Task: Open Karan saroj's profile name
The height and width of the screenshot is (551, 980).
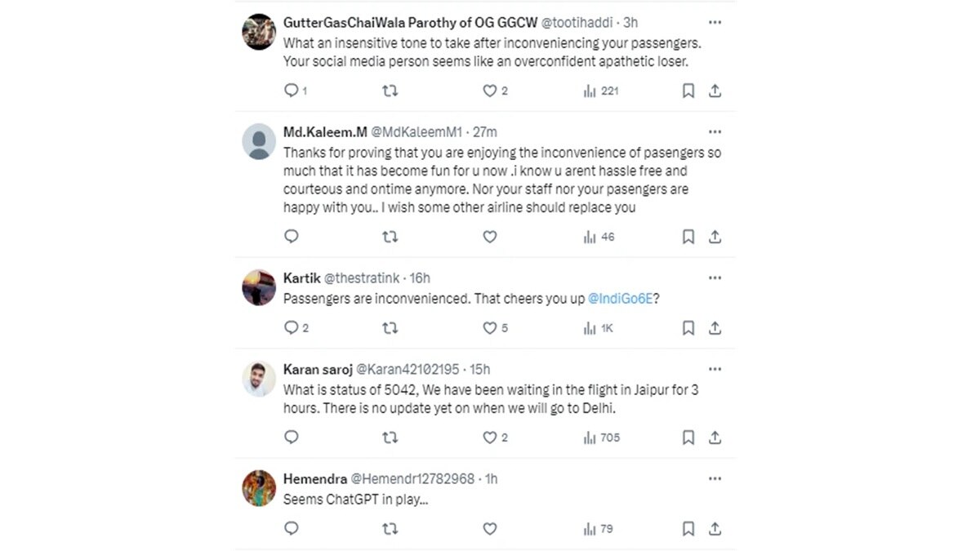Action: click(312, 370)
